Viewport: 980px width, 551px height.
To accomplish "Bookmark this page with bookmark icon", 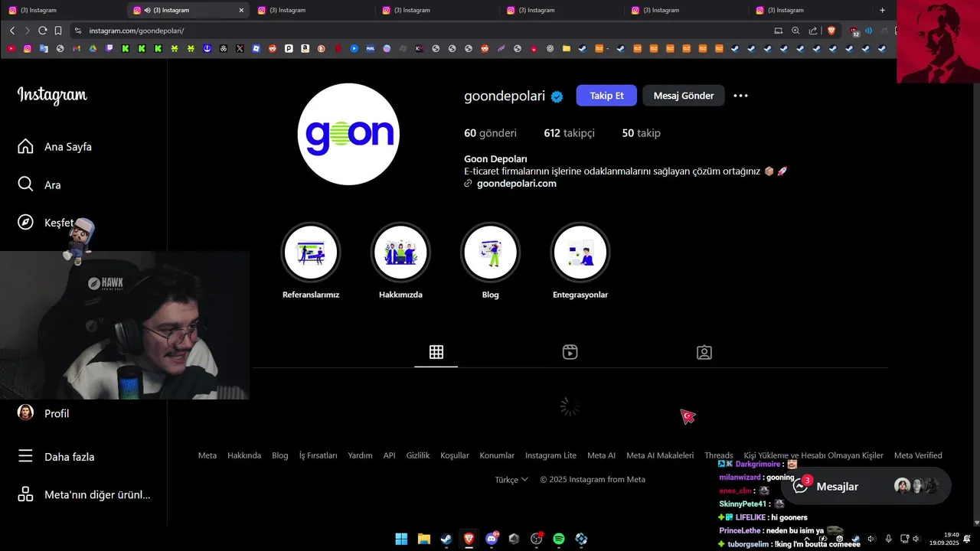I will tap(58, 31).
